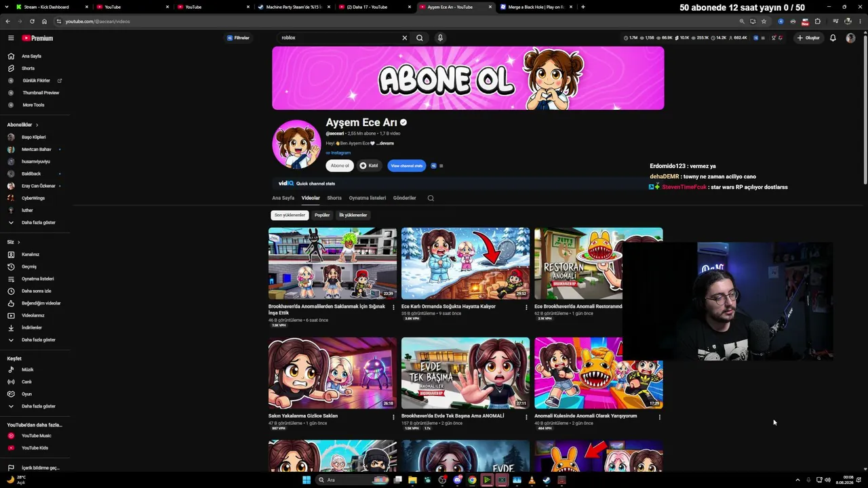Open Beğendiğim videolar in the sidebar
868x488 pixels.
tap(35, 303)
